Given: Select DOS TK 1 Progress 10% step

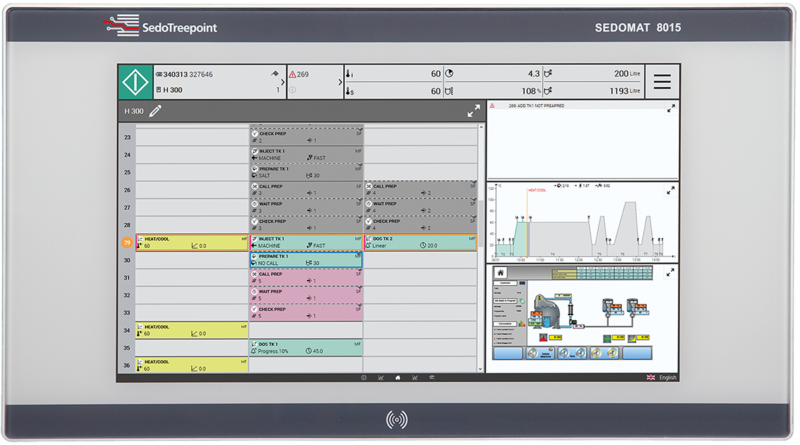Looking at the screenshot, I should tap(305, 346).
